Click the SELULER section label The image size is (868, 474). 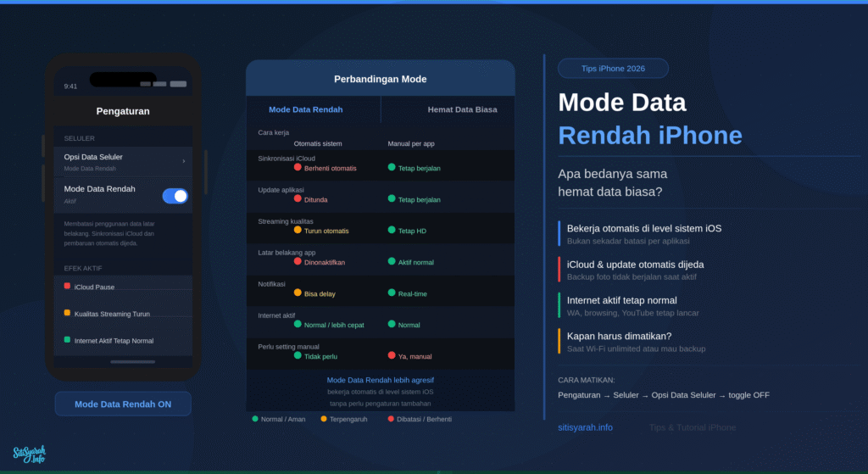[79, 138]
